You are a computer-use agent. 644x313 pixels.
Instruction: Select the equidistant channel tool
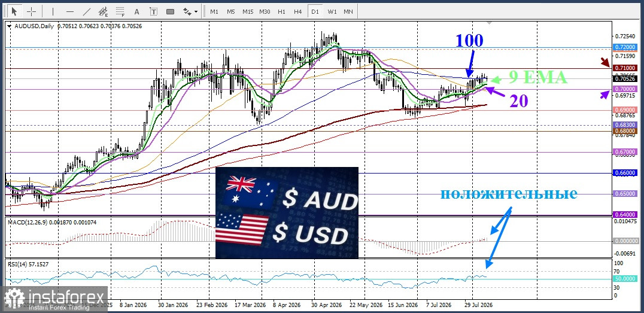(104, 11)
